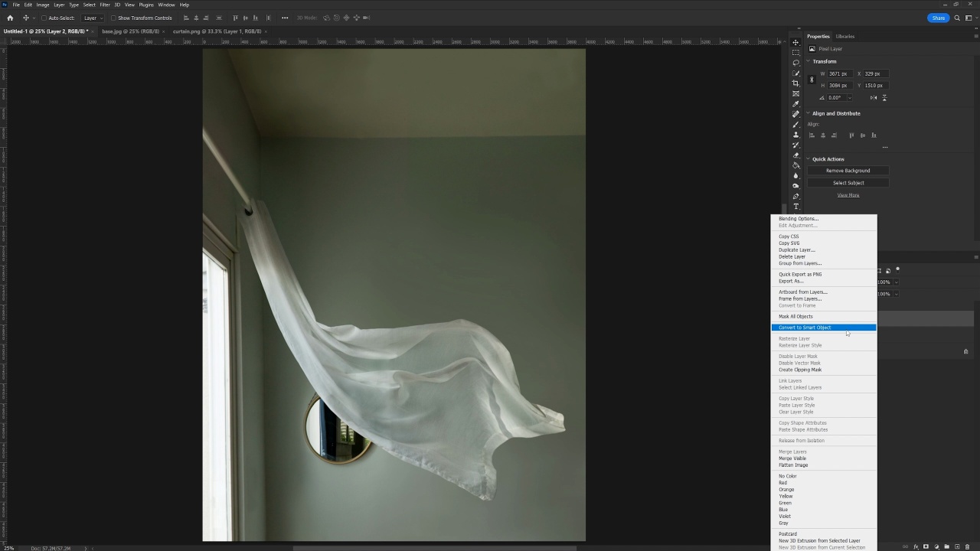Screen dimensions: 980x551
Task: Open the rotation angle dropdown arrow
Action: (x=849, y=98)
